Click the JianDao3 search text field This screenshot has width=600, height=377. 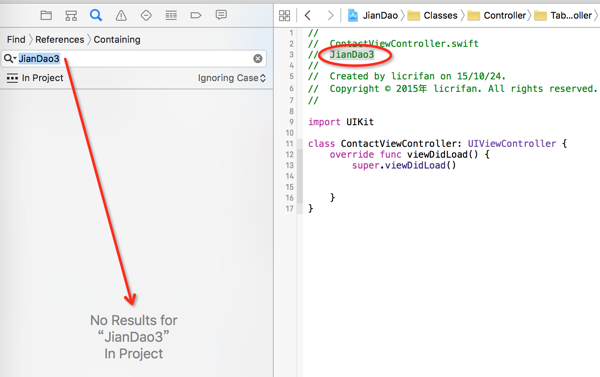coord(135,59)
